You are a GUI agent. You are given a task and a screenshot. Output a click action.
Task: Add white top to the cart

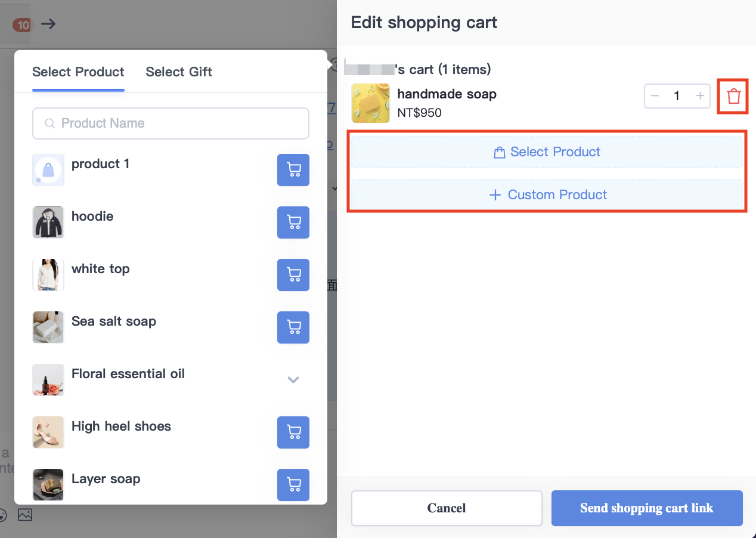[293, 275]
